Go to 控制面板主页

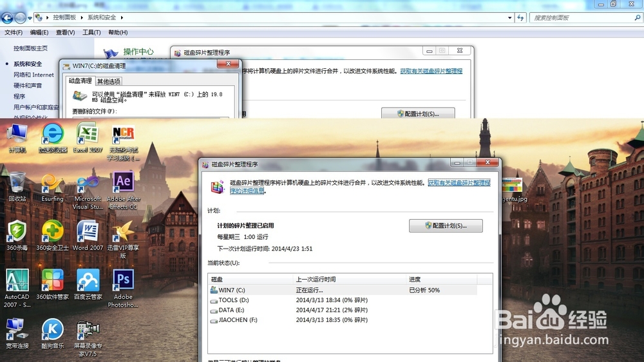30,48
